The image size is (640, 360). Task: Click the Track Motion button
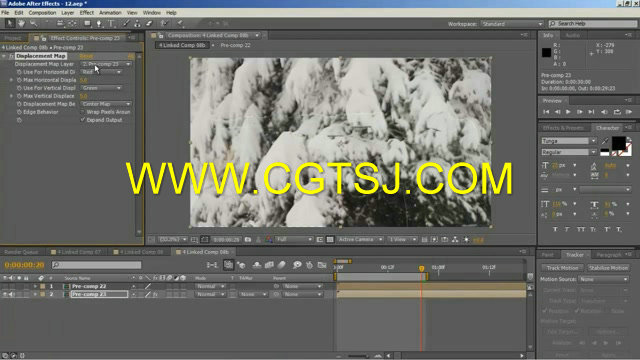(562, 268)
